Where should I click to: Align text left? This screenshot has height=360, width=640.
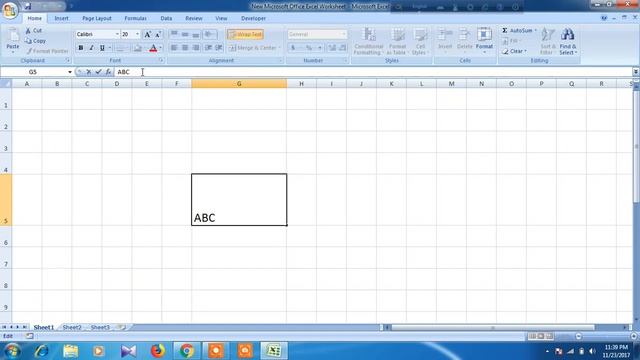174,48
